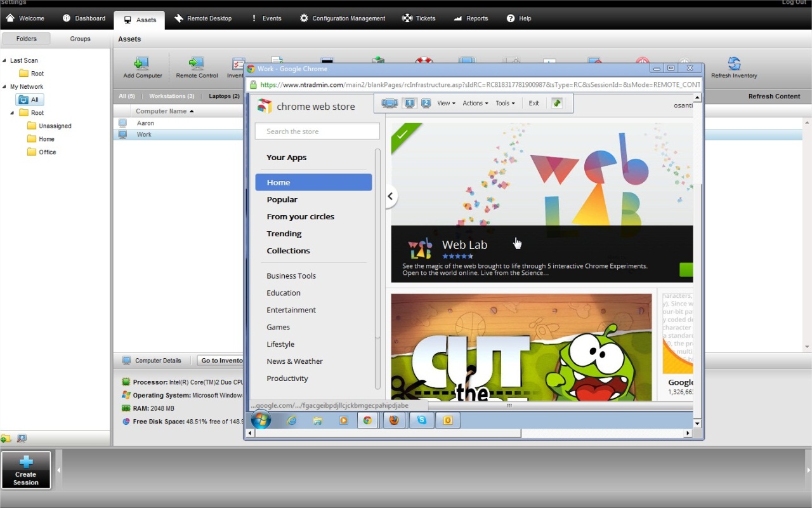This screenshot has width=812, height=508.
Task: Open the View dropdown in remote toolbar
Action: pyautogui.click(x=446, y=103)
